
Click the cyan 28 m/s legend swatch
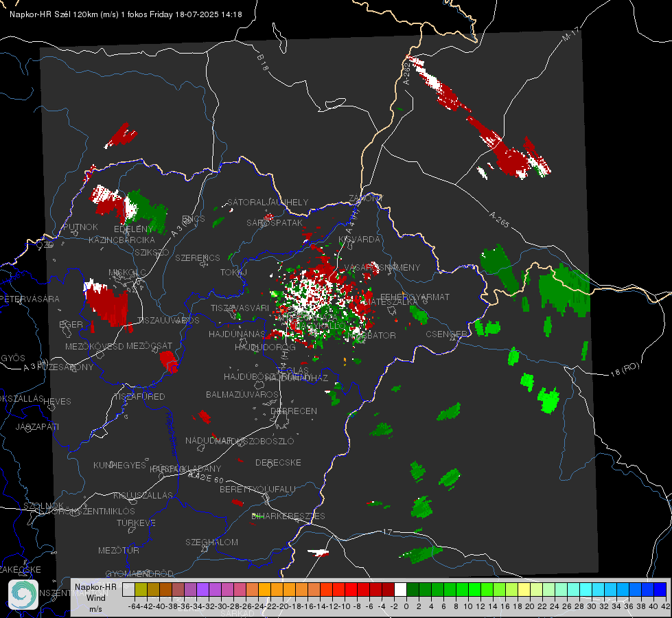tap(586, 590)
